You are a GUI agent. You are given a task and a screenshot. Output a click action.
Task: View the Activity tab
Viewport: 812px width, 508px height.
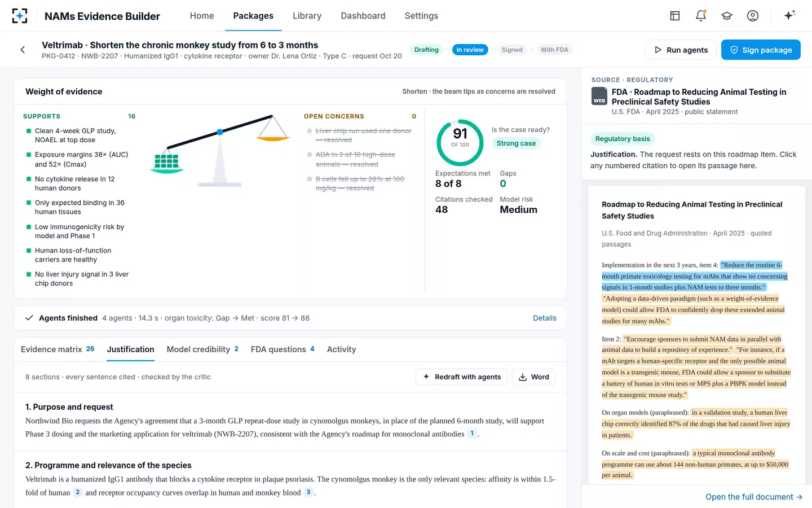pos(342,349)
